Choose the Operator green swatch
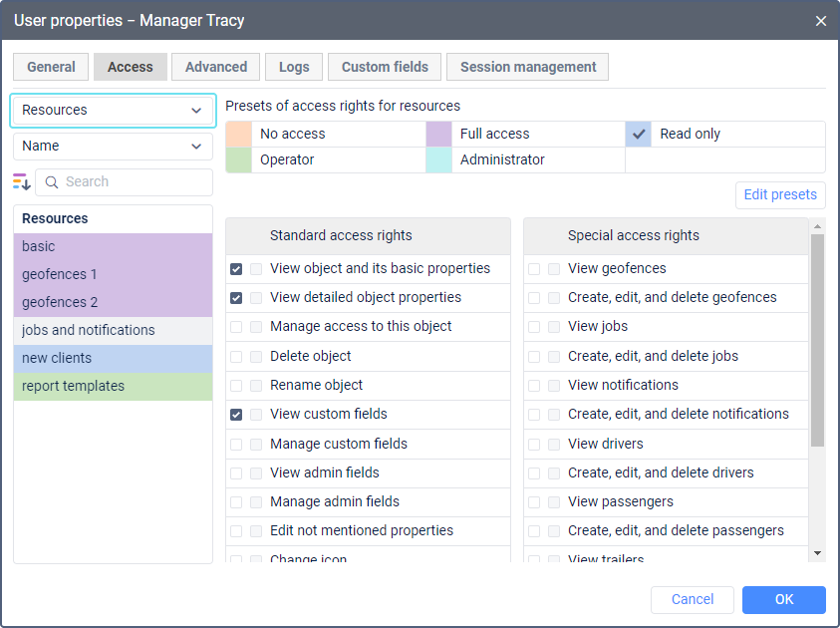The height and width of the screenshot is (628, 840). tap(238, 160)
